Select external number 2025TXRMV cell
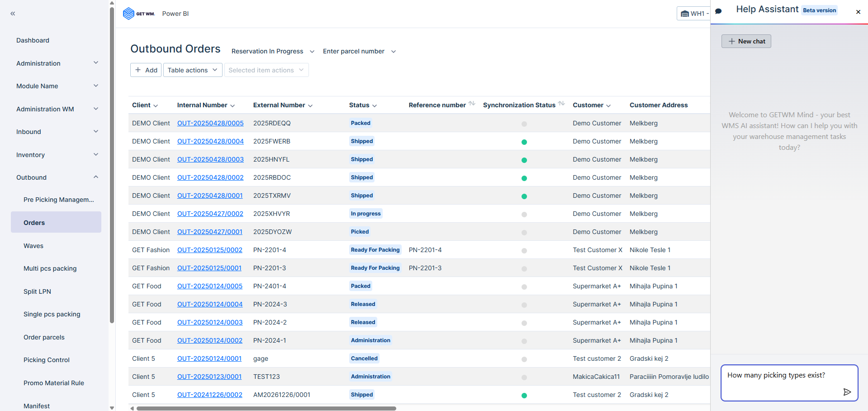This screenshot has width=868, height=411. [272, 196]
